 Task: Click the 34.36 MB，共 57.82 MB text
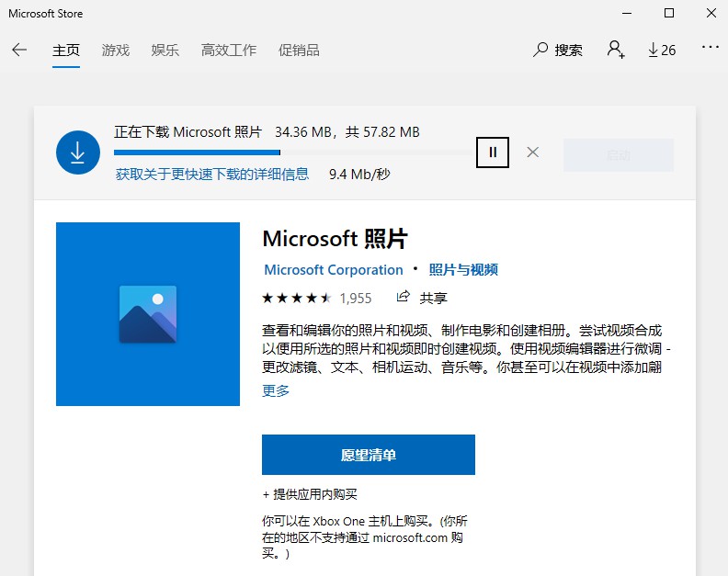click(x=347, y=132)
